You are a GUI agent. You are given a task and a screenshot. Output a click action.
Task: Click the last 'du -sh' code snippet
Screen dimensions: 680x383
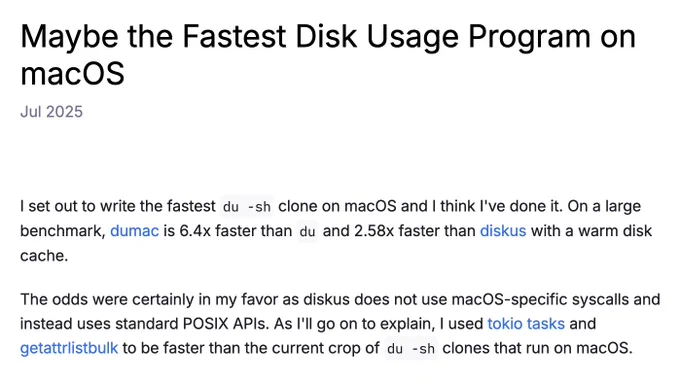[410, 349]
